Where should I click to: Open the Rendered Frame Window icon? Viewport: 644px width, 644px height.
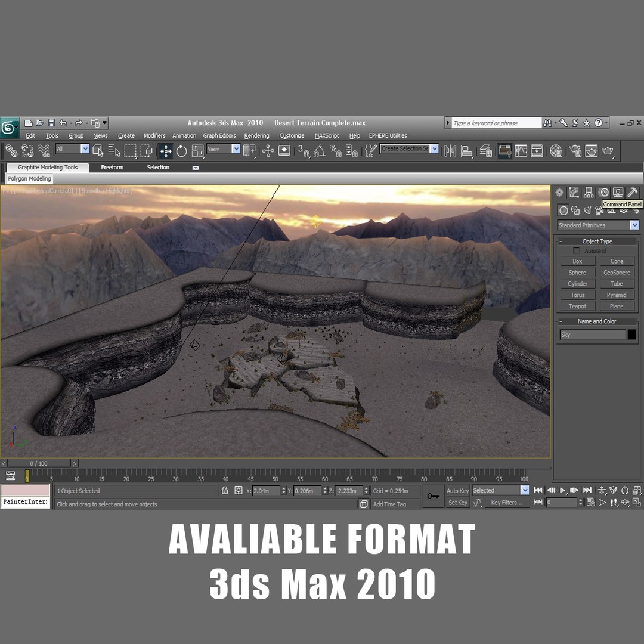[592, 151]
